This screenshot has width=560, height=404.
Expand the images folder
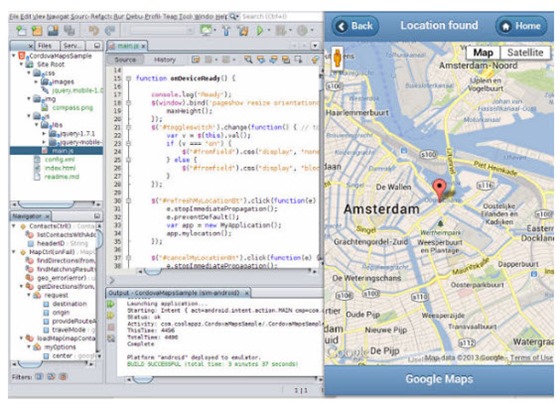tap(36, 82)
